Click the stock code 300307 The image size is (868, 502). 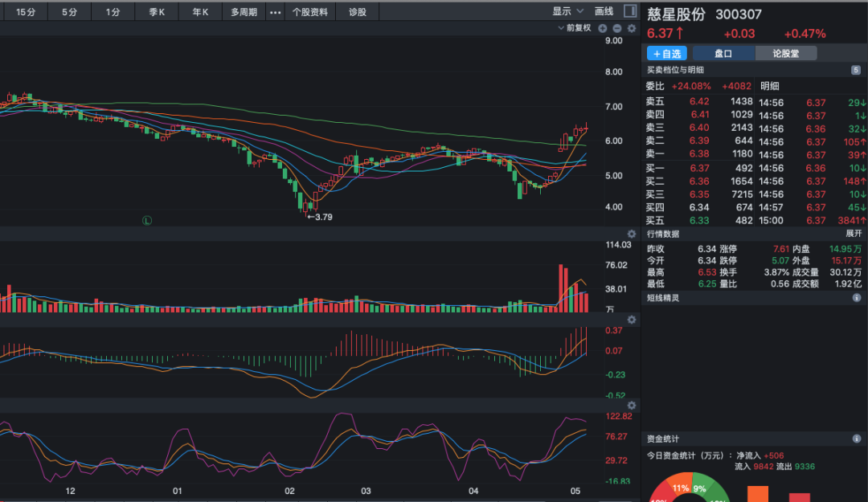(739, 14)
